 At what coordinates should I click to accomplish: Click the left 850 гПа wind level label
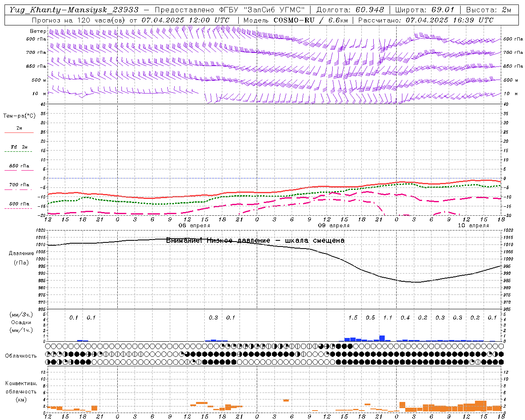point(36,66)
